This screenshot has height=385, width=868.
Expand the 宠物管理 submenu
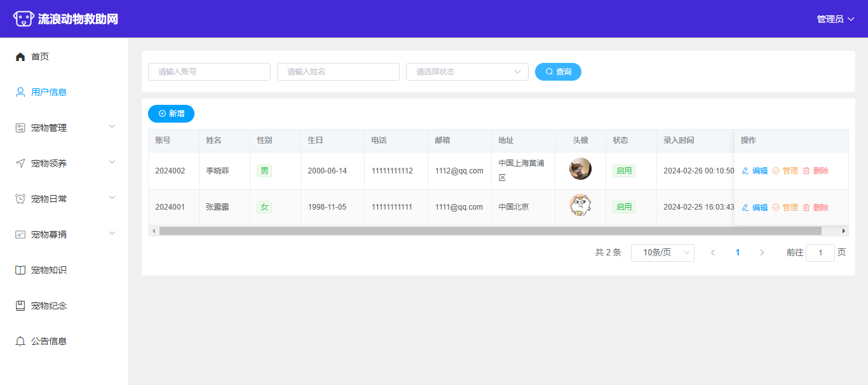coord(64,128)
